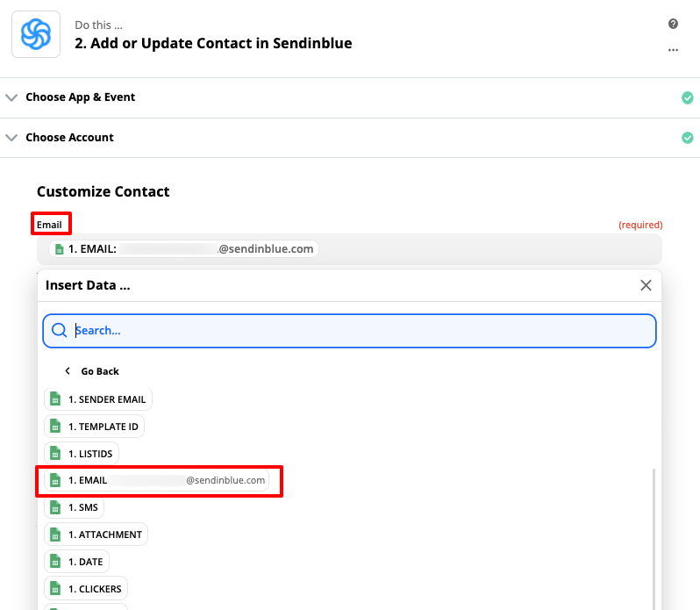Viewport: 700px width, 610px height.
Task: Focus the Search data input field
Action: click(x=349, y=331)
